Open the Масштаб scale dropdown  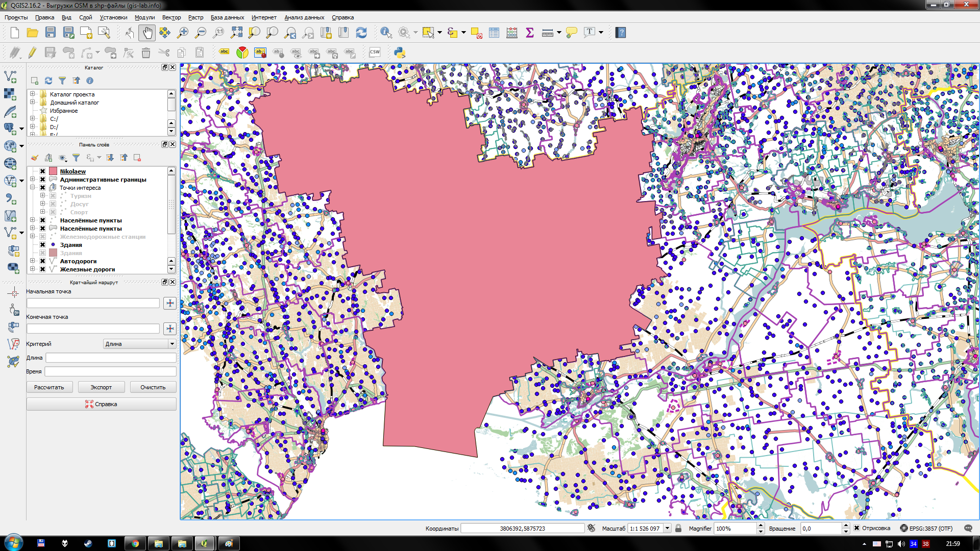click(x=667, y=529)
